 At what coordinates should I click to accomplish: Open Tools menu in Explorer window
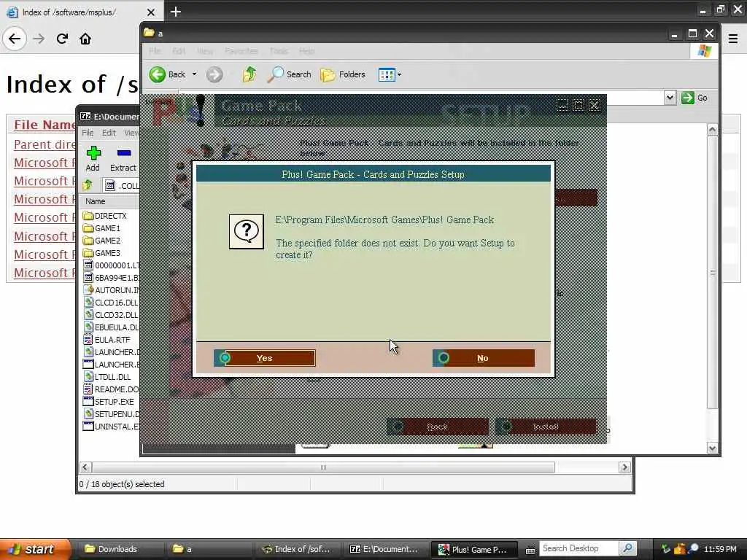(278, 50)
